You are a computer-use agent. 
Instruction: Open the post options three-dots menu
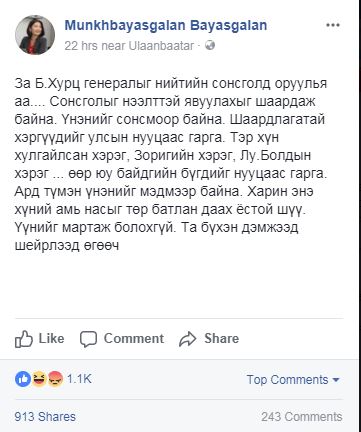(332, 25)
